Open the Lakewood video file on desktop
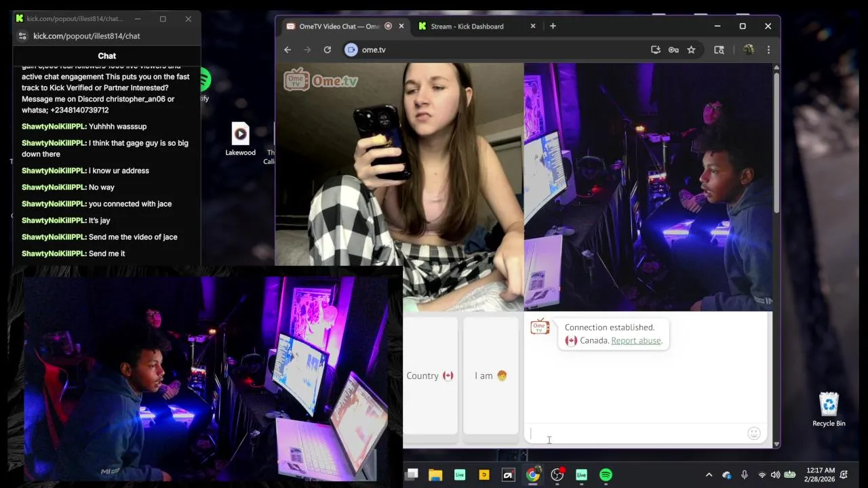This screenshot has width=868, height=488. point(241,139)
